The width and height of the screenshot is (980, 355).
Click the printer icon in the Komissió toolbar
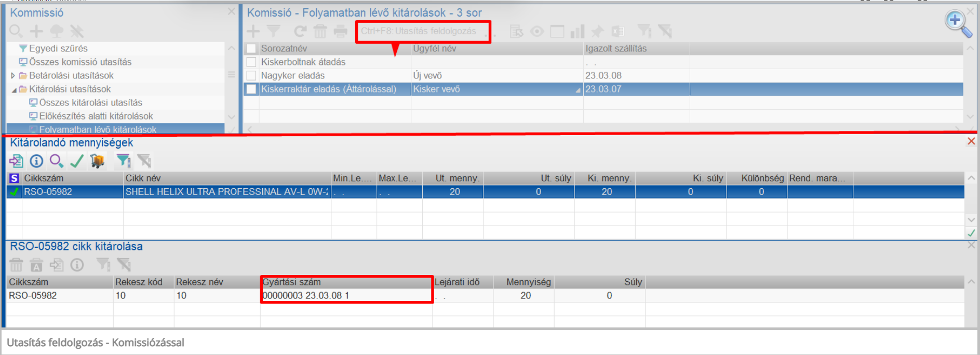coord(340,31)
